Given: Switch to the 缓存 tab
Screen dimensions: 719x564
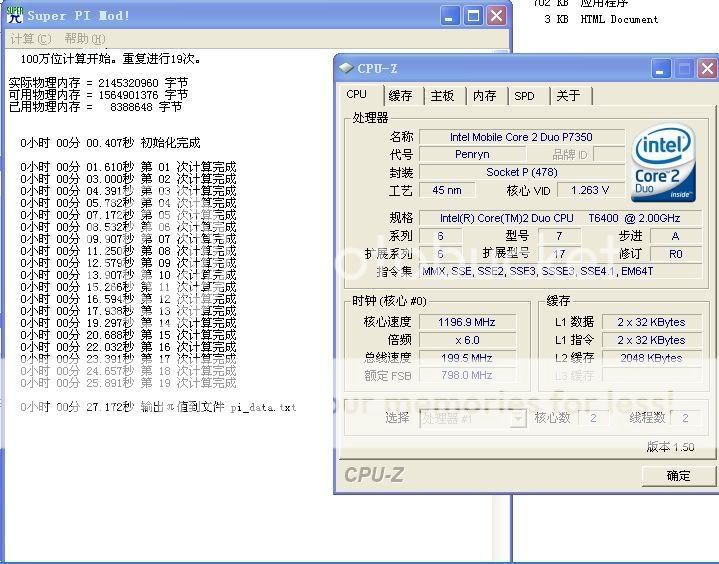Looking at the screenshot, I should tap(400, 96).
